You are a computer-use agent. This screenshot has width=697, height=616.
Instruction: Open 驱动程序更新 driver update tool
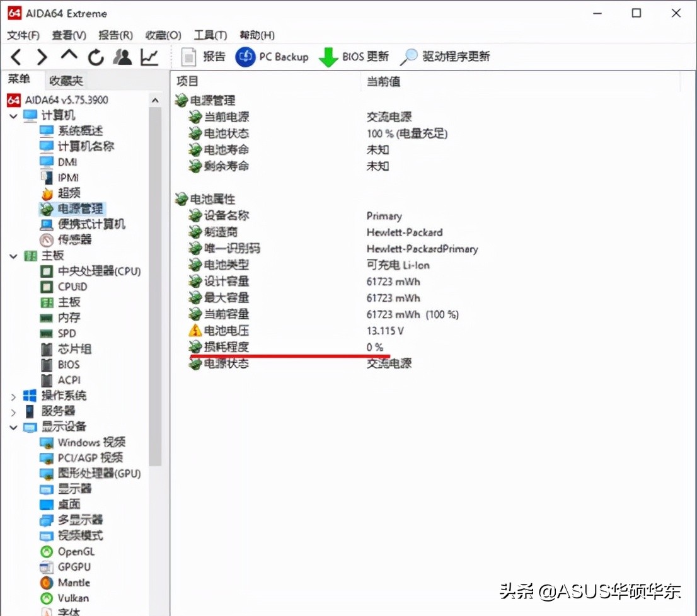[445, 57]
